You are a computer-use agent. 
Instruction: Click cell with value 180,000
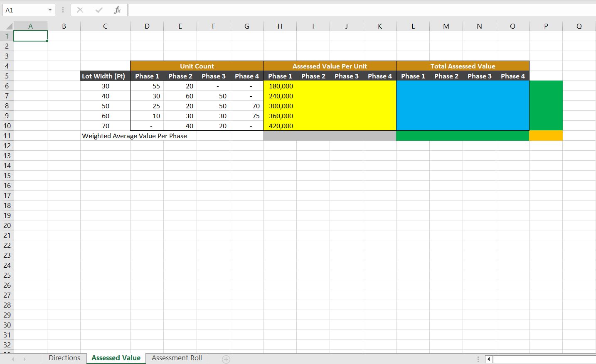(x=280, y=86)
